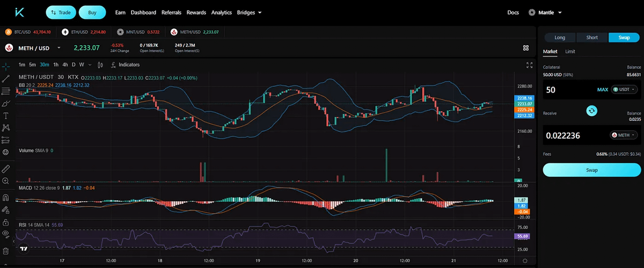Select the ruler measure tool
Viewport: 644px width, 268px height.
(x=6, y=169)
